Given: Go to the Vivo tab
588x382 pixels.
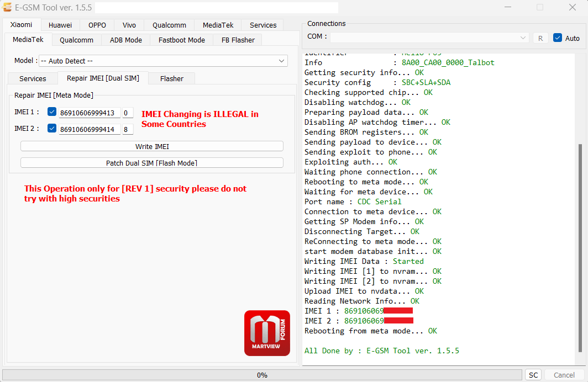Looking at the screenshot, I should pyautogui.click(x=129, y=25).
